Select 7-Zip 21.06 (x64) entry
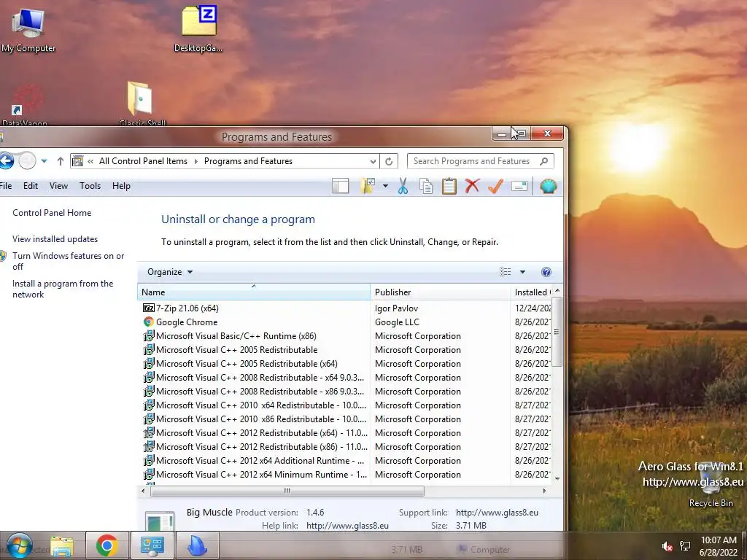Viewport: 747px width, 560px height. point(187,308)
